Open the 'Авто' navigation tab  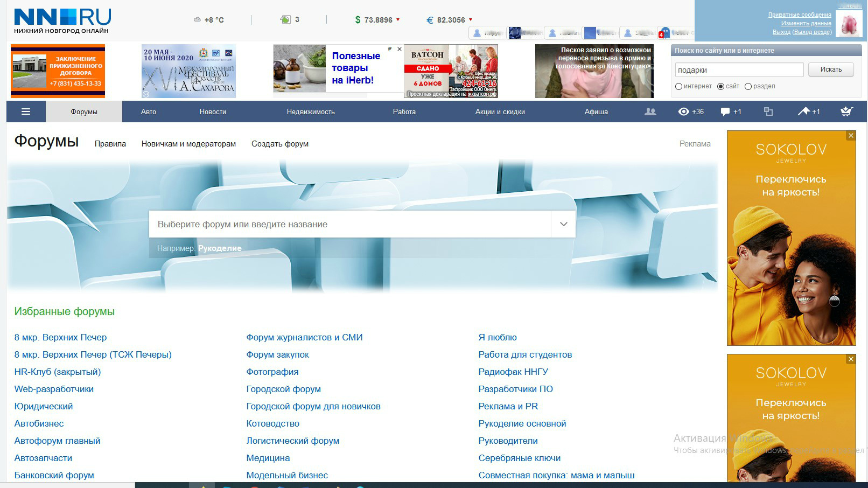(x=149, y=111)
